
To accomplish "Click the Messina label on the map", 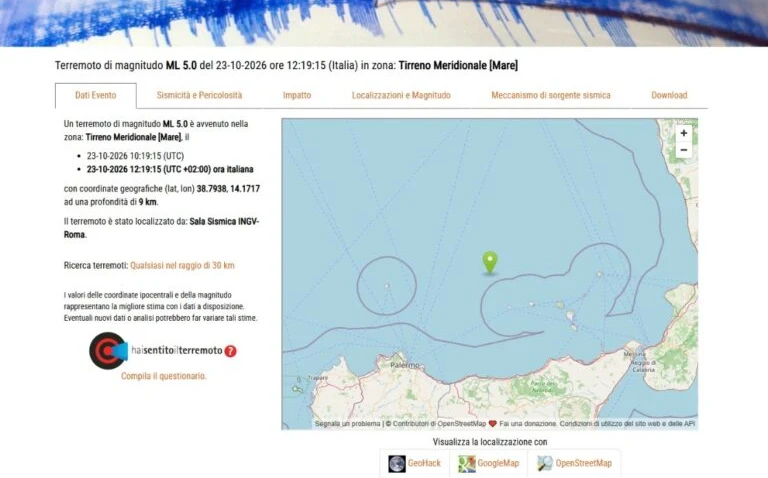I will click(x=635, y=354).
